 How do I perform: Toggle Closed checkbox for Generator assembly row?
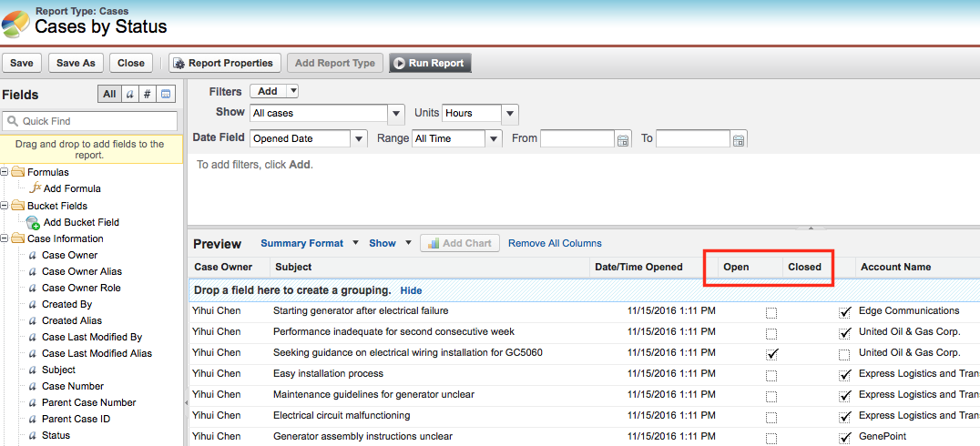[x=845, y=438]
